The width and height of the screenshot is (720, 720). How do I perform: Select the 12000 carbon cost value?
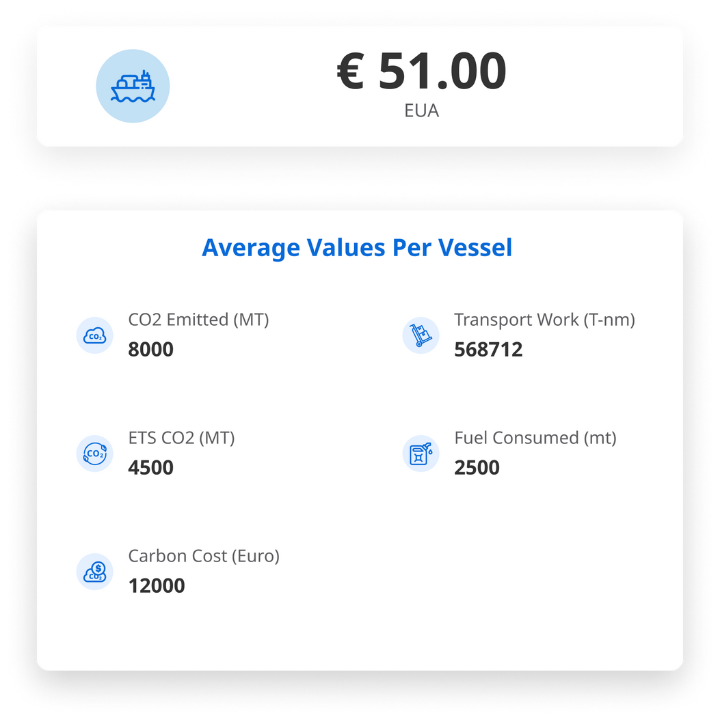pyautogui.click(x=157, y=585)
